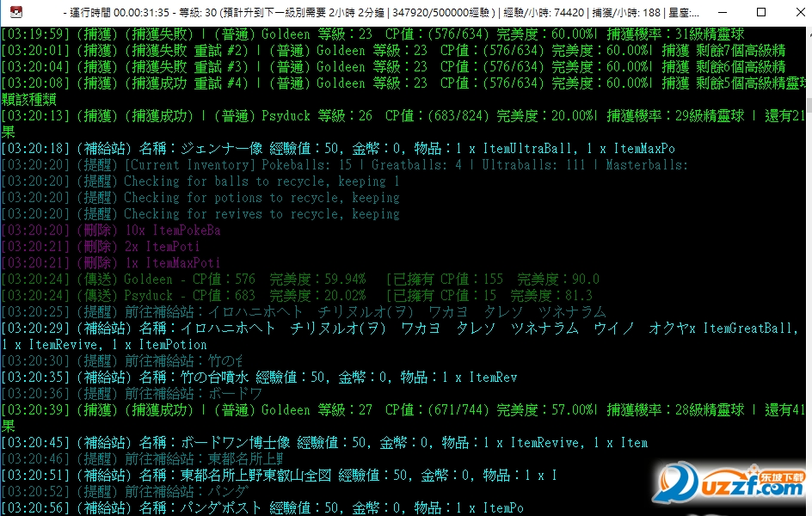Select the ボードワン博士像 pokestop log line
Screen dimensions: 812x516
click(324, 443)
